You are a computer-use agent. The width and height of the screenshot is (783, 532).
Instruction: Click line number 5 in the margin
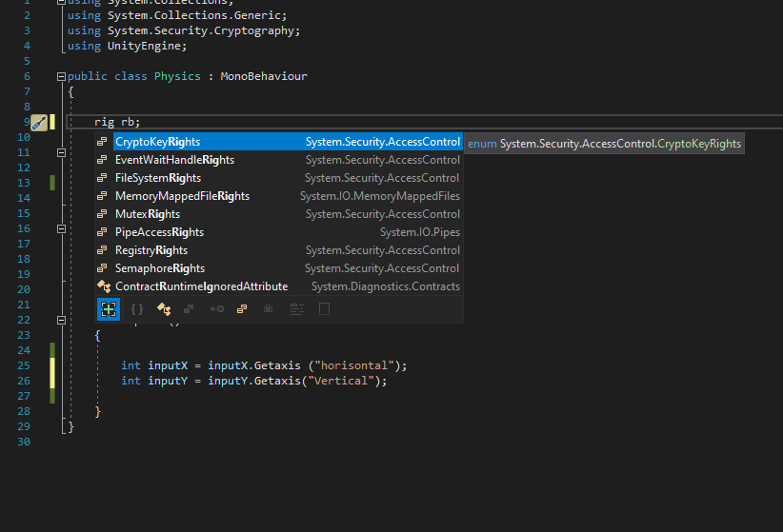27,61
